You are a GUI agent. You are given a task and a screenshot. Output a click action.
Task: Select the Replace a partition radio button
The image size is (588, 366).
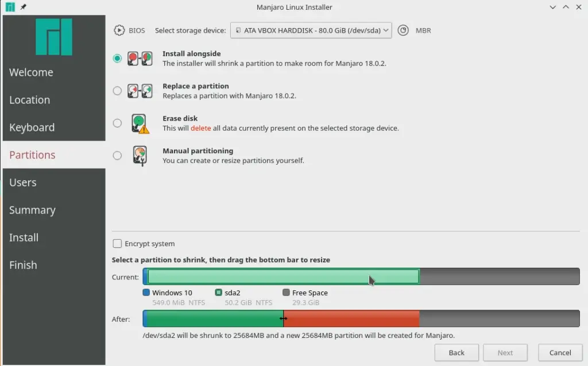tap(117, 91)
